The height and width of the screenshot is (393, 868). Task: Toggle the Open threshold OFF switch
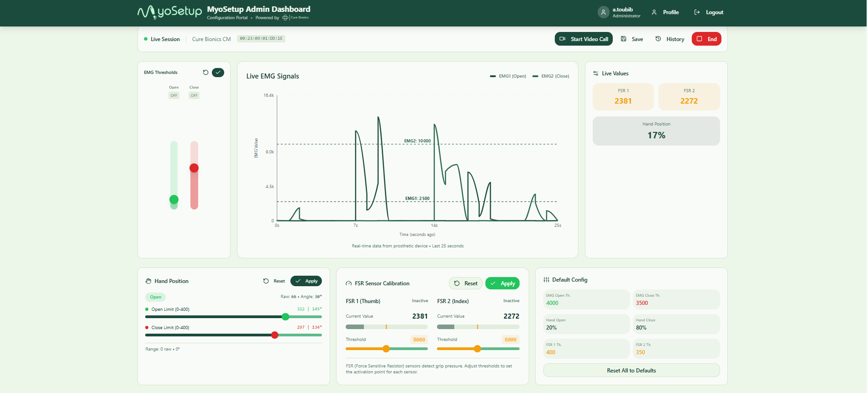174,95
